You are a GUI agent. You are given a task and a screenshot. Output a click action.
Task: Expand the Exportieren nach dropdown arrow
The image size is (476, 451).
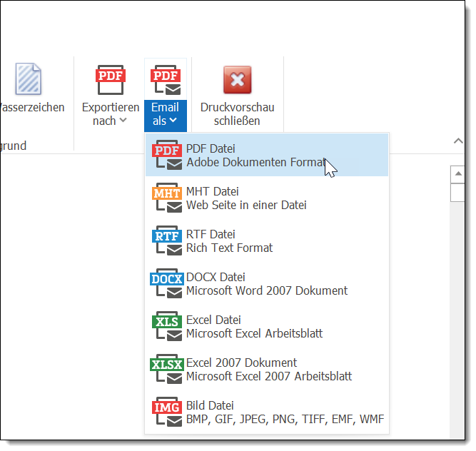click(x=123, y=121)
